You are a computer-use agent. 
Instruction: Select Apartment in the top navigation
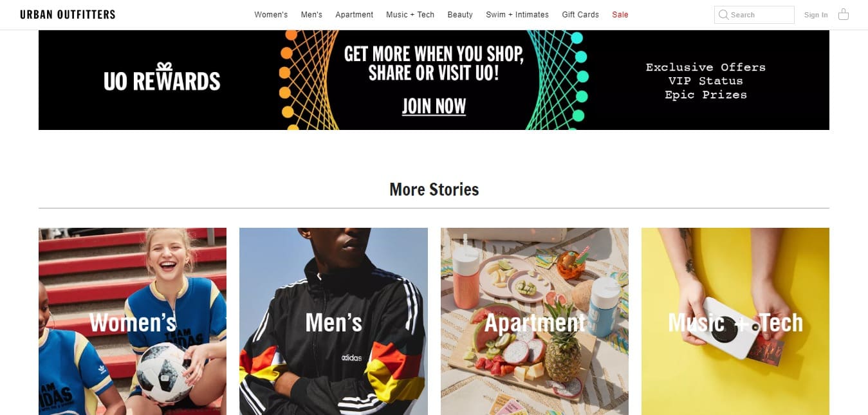[x=354, y=14]
